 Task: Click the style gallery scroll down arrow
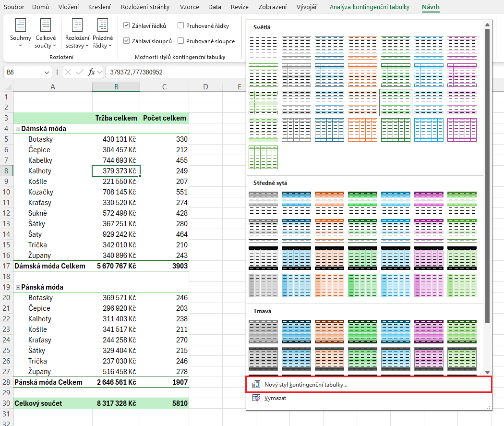click(x=487, y=372)
